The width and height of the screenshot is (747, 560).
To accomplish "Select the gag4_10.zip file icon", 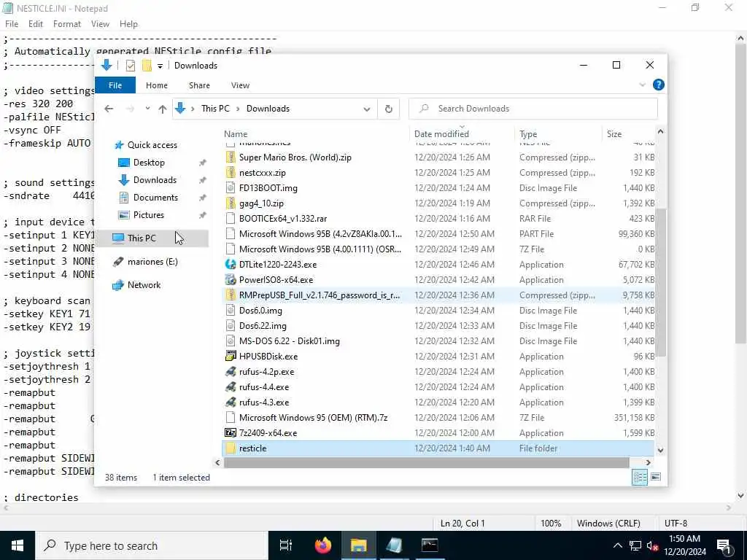I will (x=231, y=203).
